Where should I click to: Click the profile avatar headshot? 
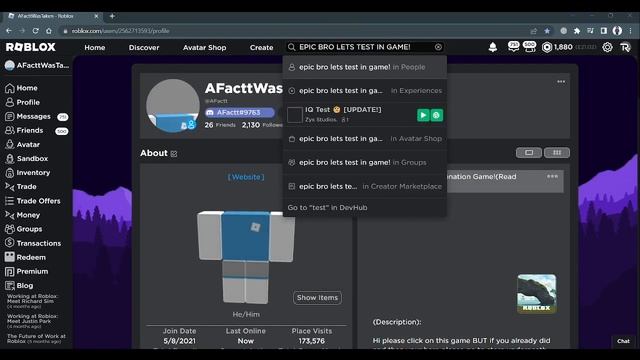tap(173, 105)
